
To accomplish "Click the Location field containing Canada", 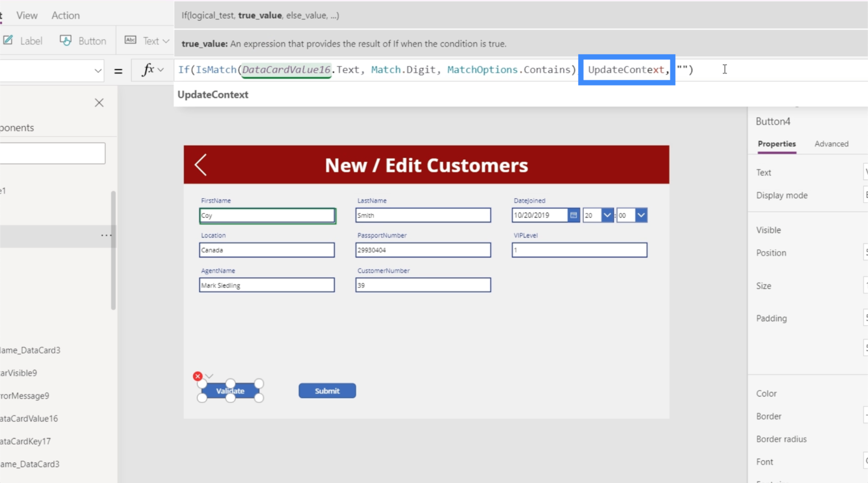I will [267, 250].
